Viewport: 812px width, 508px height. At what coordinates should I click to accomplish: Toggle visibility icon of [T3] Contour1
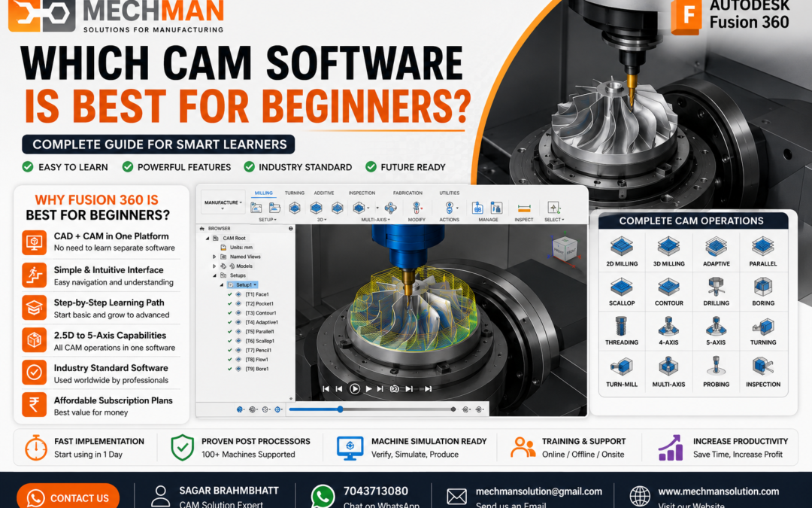tap(238, 312)
